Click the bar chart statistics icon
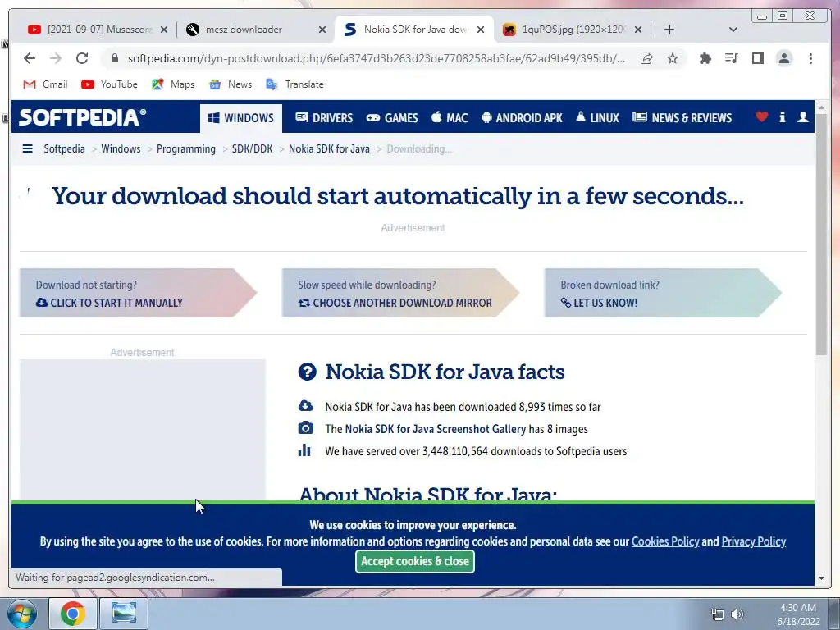The height and width of the screenshot is (630, 840). [304, 450]
